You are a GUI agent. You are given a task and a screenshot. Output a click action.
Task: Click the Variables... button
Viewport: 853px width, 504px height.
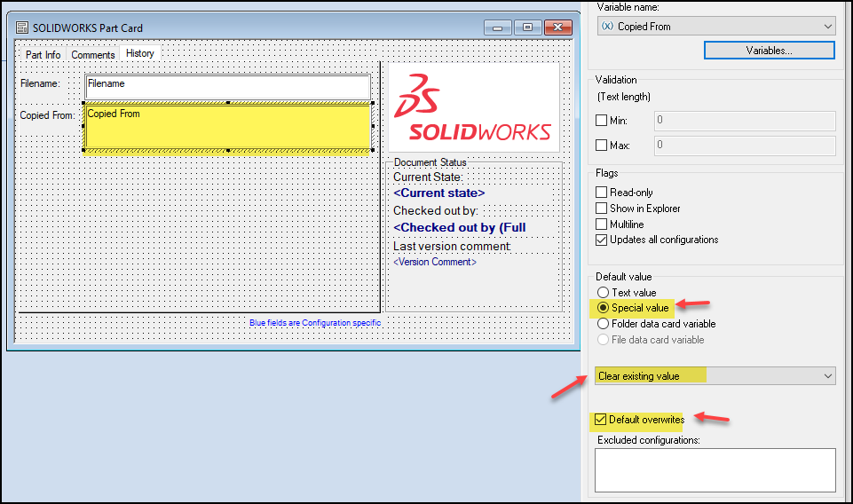tap(769, 51)
